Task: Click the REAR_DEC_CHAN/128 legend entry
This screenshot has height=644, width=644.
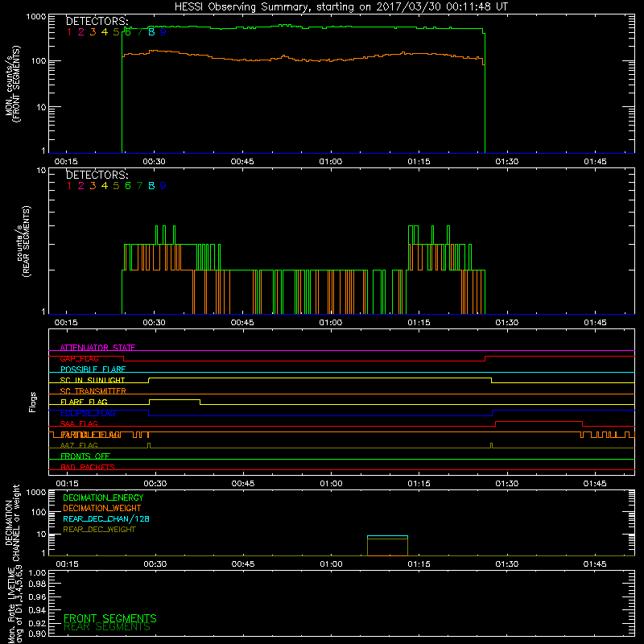Action: [106, 518]
